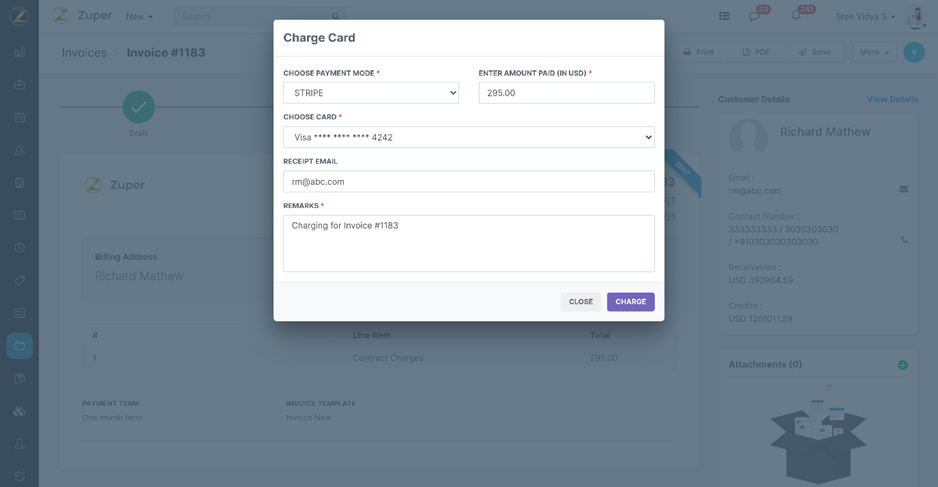Screen dimensions: 938x487
Task: Open the New menu in top bar
Action: [x=139, y=16]
